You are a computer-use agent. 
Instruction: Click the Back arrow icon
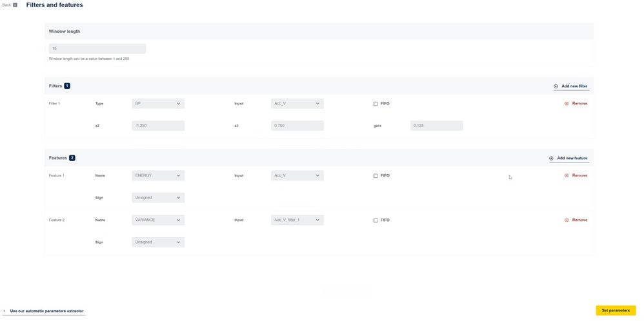[x=15, y=5]
